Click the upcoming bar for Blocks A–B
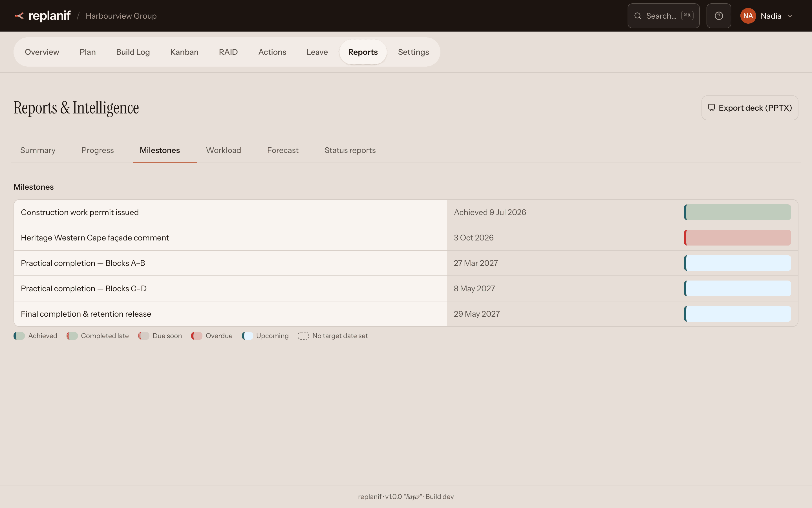Viewport: 812px width, 508px height. (x=738, y=263)
